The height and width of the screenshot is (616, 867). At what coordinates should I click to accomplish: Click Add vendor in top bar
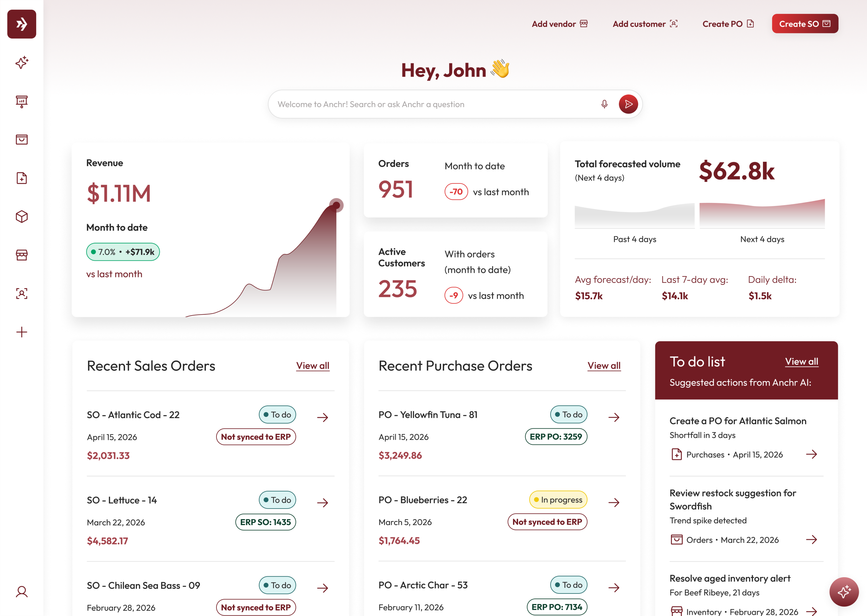[x=560, y=24]
